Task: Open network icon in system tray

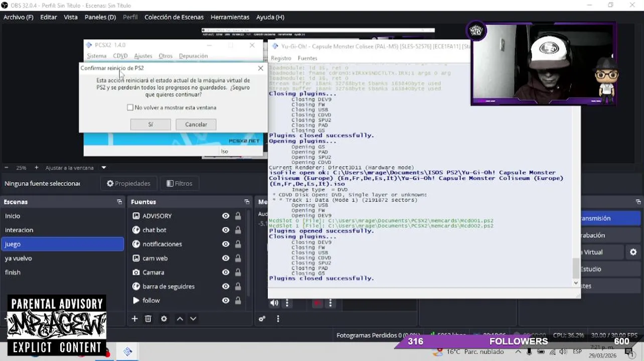Action: (552, 351)
